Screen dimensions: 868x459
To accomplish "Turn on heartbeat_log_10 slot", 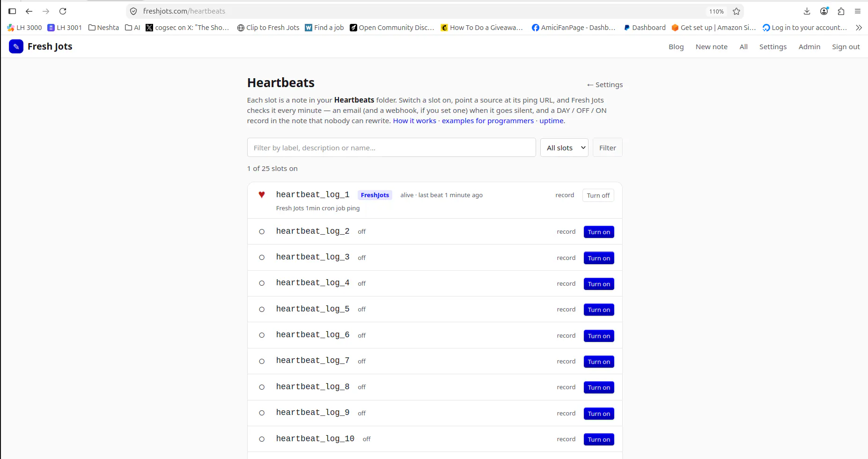I will (599, 439).
